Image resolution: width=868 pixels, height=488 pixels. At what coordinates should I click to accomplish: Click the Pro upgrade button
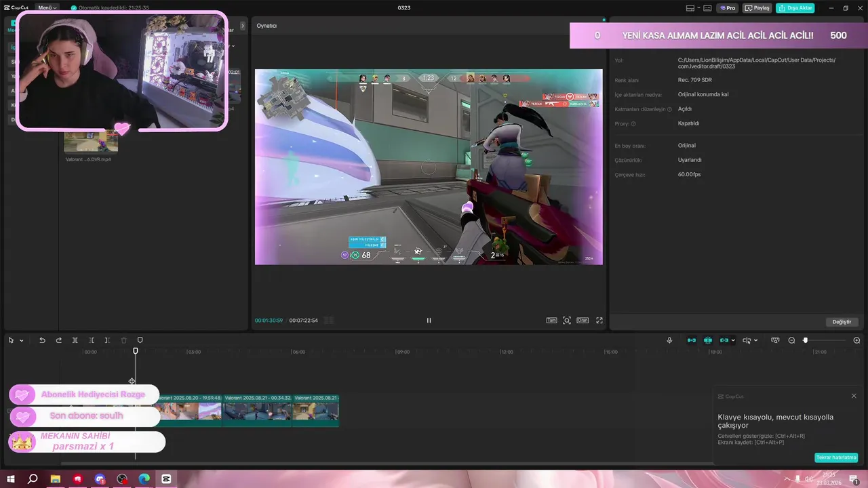click(x=728, y=8)
